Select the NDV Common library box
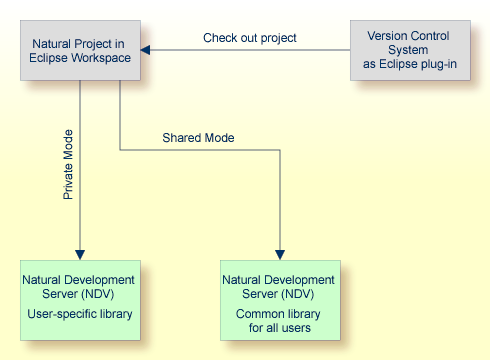 (x=280, y=300)
